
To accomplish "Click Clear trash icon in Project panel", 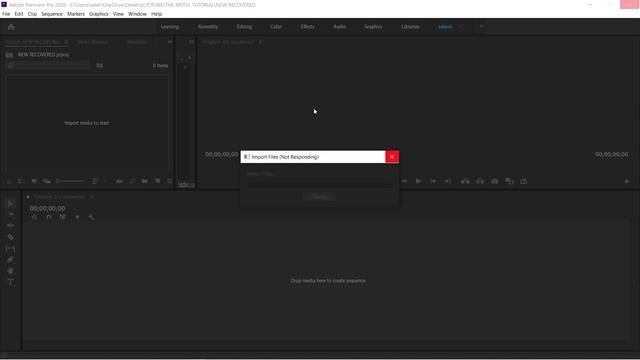I will click(170, 181).
